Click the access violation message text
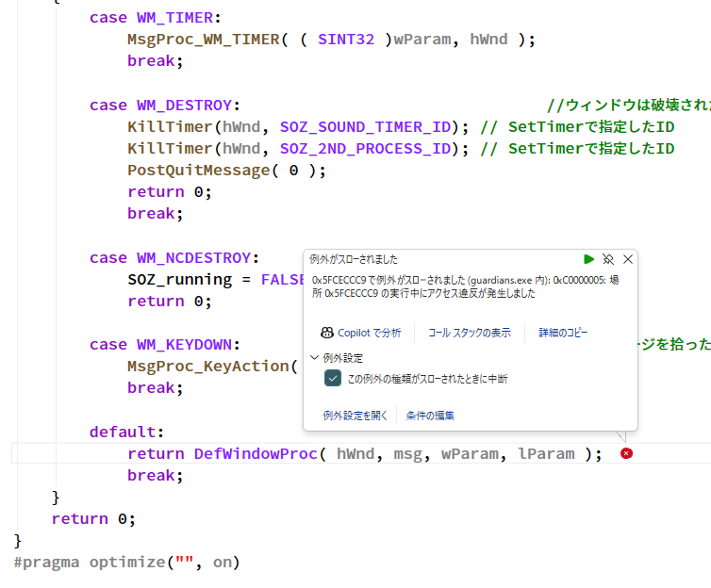The height and width of the screenshot is (588, 711). click(465, 286)
